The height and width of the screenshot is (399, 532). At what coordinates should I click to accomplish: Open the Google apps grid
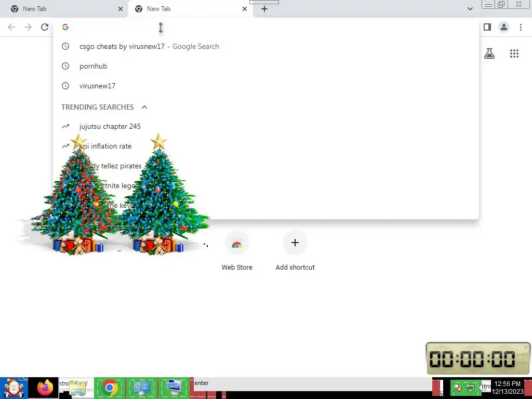514,54
